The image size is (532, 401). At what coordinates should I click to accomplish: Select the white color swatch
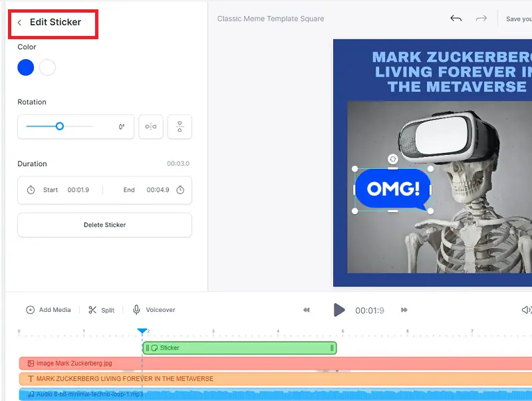click(47, 67)
